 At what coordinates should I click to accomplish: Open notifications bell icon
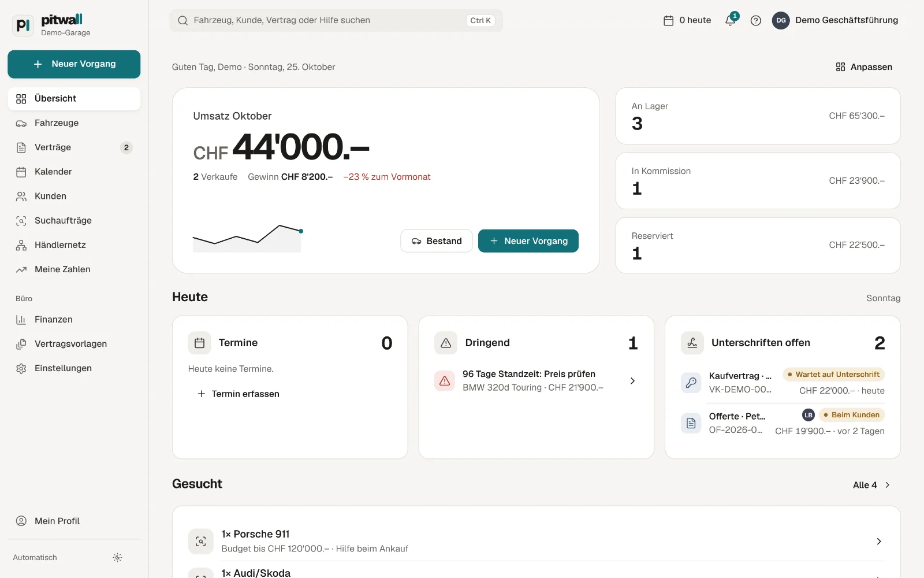731,20
